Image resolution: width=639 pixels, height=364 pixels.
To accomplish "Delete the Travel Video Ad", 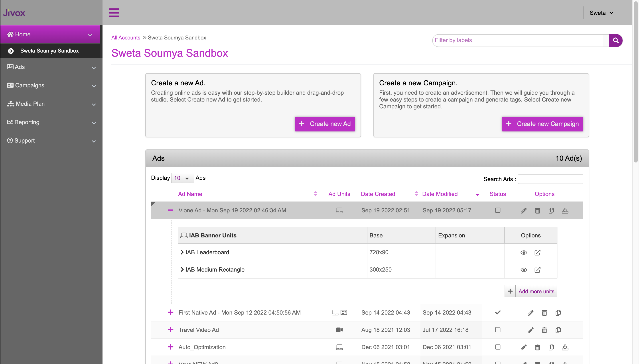I will pos(544,330).
